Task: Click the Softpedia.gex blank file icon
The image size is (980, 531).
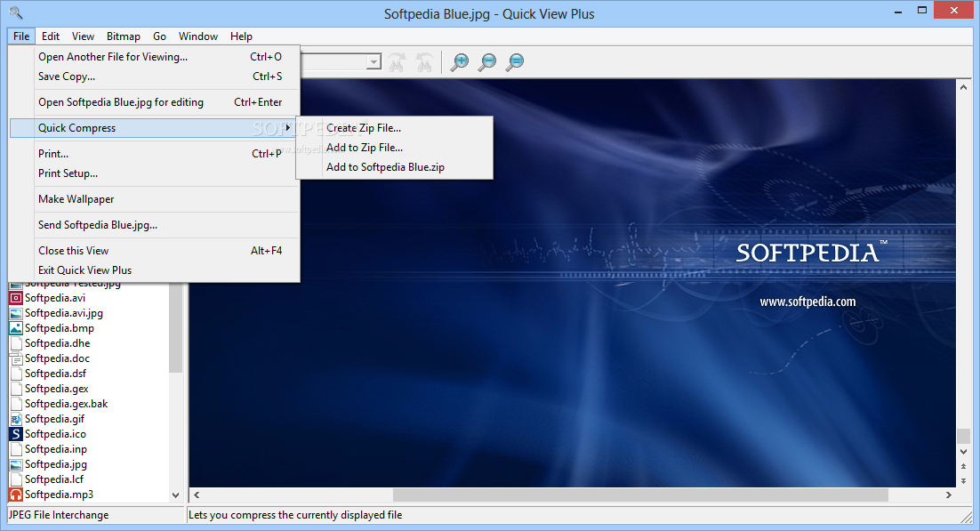Action: coord(16,389)
